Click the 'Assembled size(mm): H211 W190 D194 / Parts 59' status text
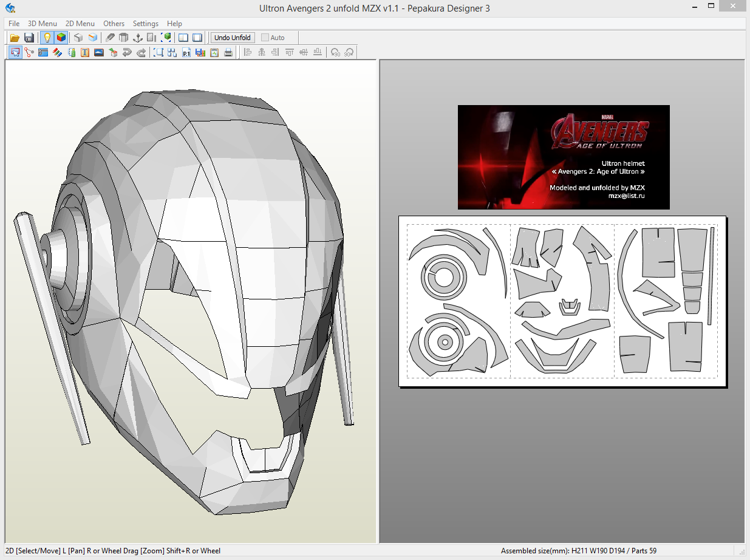The width and height of the screenshot is (750, 560). tap(578, 551)
